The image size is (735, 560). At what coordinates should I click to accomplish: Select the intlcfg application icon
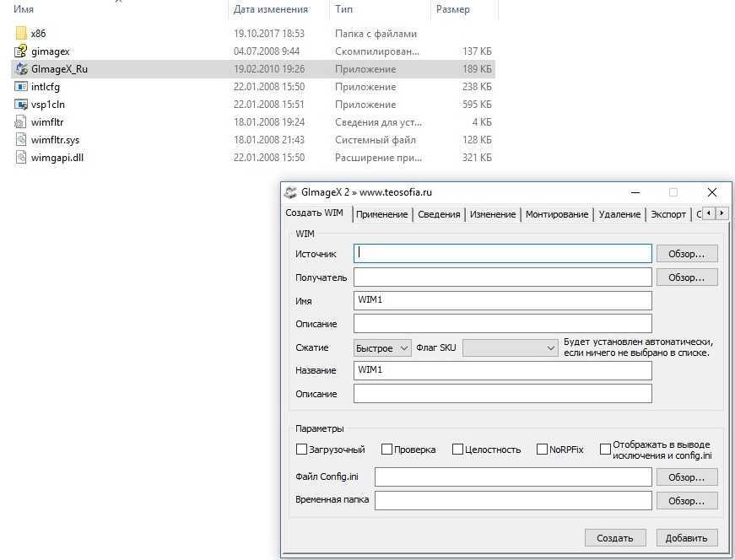pos(22,87)
